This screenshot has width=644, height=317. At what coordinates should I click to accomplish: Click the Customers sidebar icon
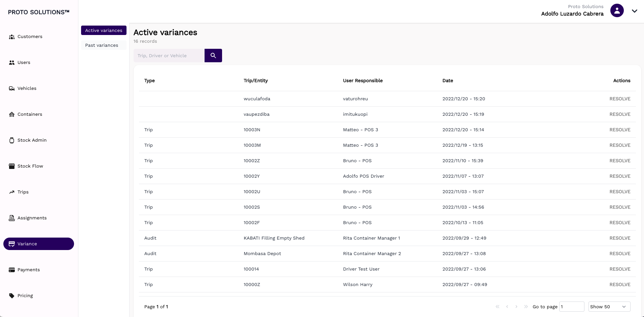(x=12, y=37)
